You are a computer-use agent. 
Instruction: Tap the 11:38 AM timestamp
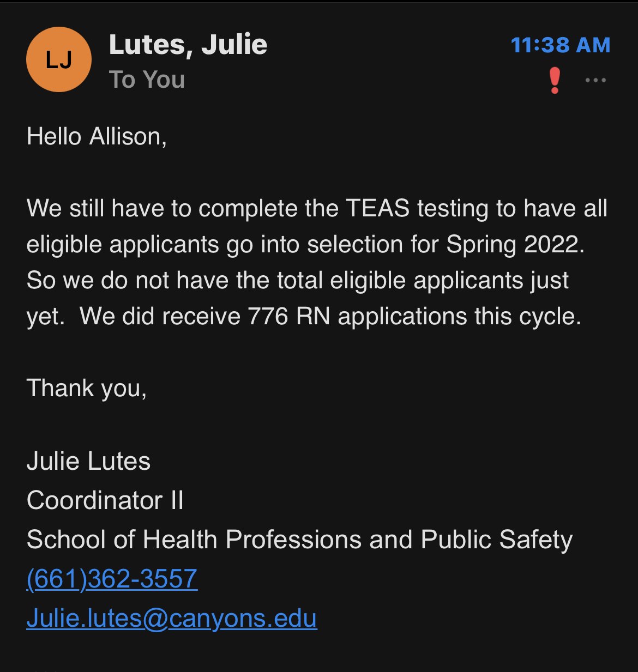[561, 45]
